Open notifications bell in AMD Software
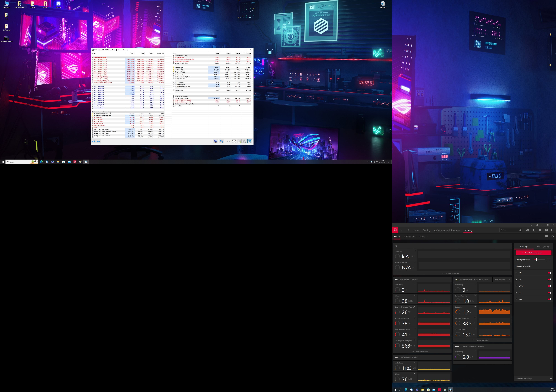The width and height of the screenshot is (556, 392). click(x=540, y=230)
